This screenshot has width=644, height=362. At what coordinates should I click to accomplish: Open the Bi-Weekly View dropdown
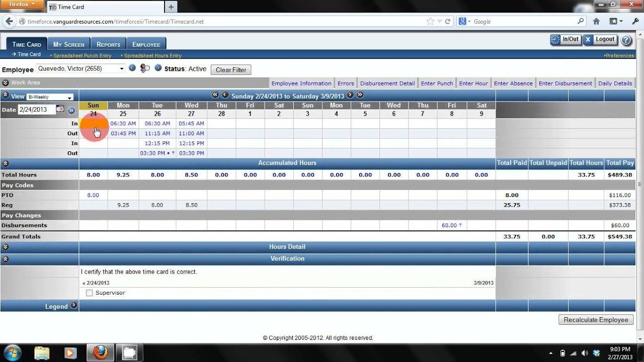[50, 97]
